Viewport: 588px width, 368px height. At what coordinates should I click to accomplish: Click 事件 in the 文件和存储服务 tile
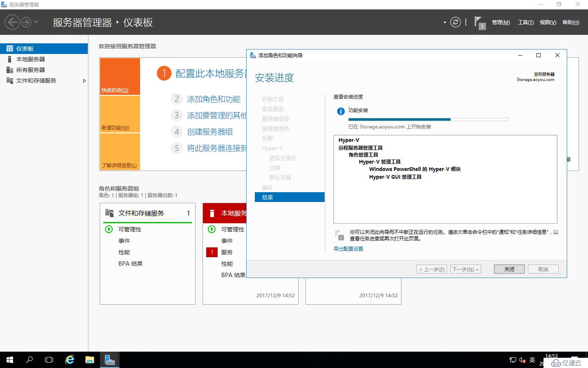coord(124,241)
